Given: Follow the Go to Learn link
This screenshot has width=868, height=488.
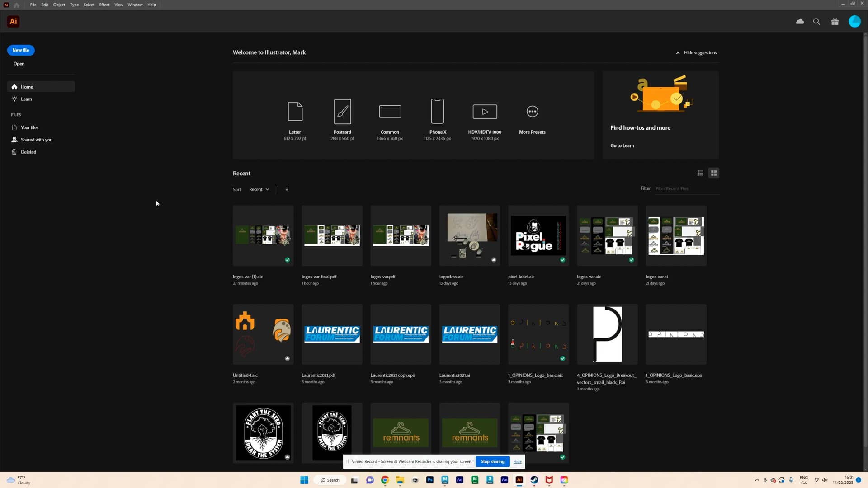Looking at the screenshot, I should (622, 145).
